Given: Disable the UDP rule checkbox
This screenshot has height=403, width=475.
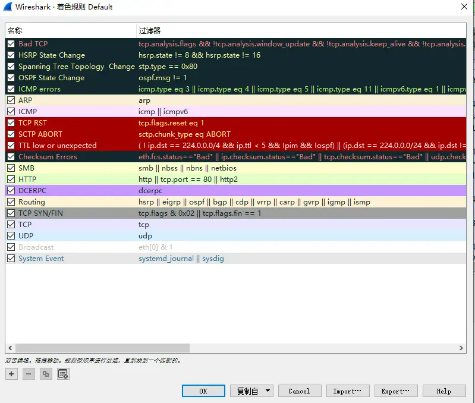Looking at the screenshot, I should pos(11,236).
